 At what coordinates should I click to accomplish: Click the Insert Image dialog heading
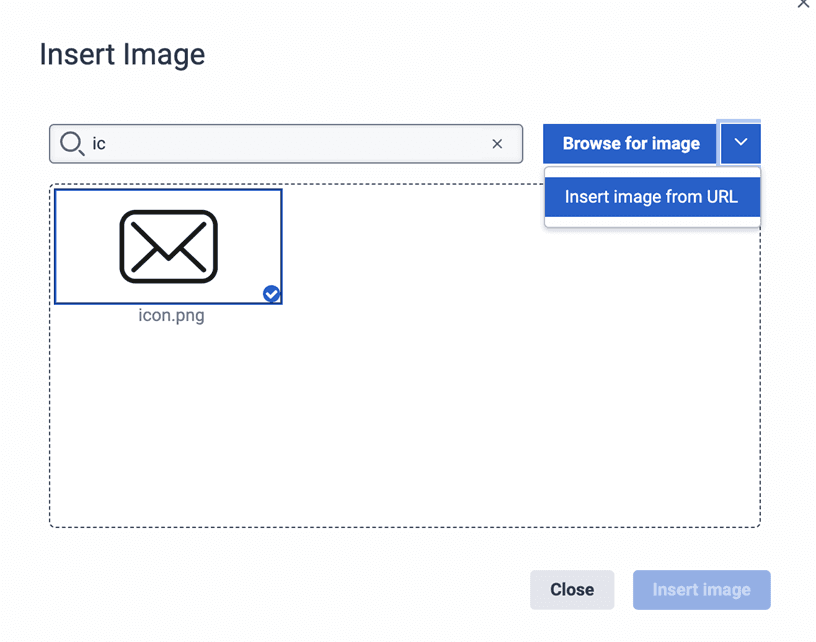[x=122, y=54]
